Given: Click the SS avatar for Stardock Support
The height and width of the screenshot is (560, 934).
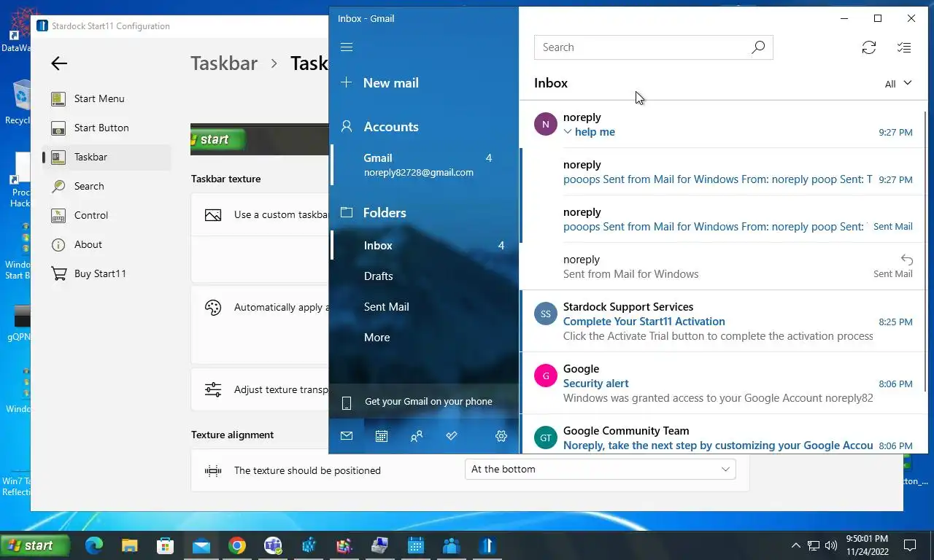Looking at the screenshot, I should (x=546, y=314).
